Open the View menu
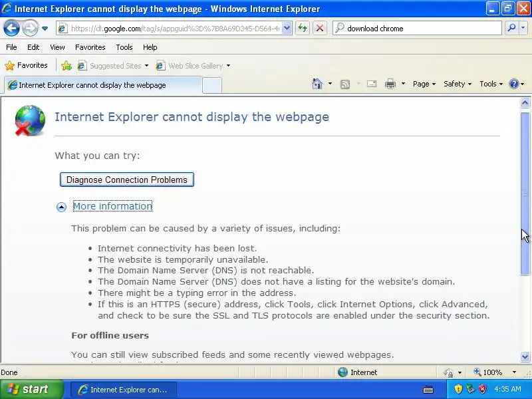This screenshot has width=532, height=399. point(57,47)
